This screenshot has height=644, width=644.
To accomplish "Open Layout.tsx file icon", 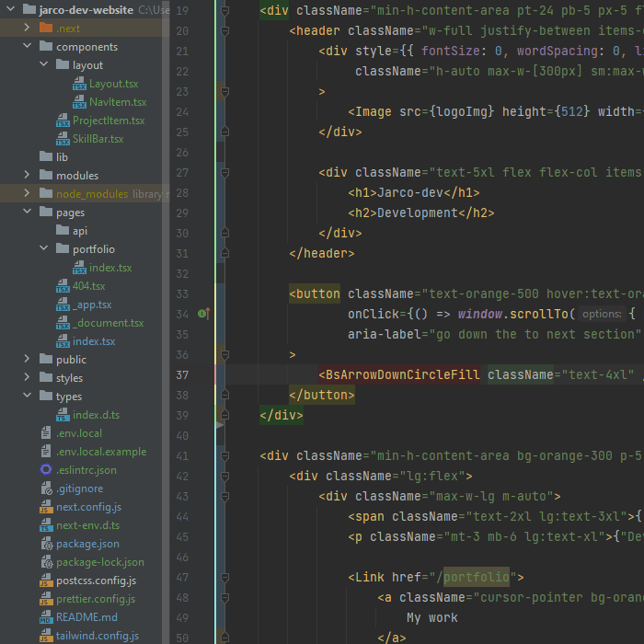I will [79, 84].
